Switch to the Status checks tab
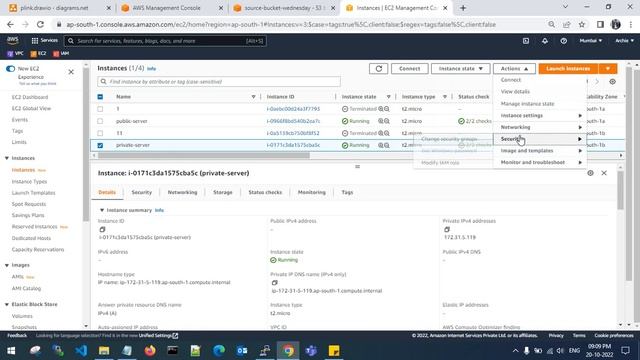The image size is (640, 360). pos(265,192)
